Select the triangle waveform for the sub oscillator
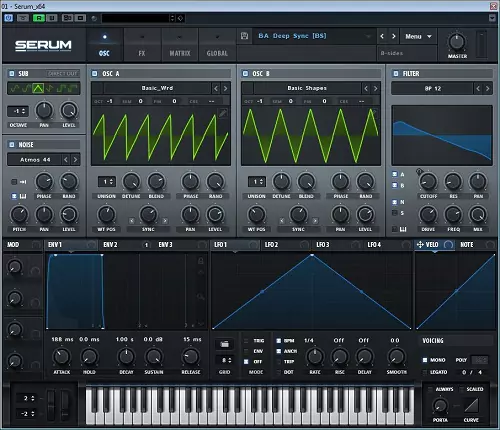 (38, 88)
